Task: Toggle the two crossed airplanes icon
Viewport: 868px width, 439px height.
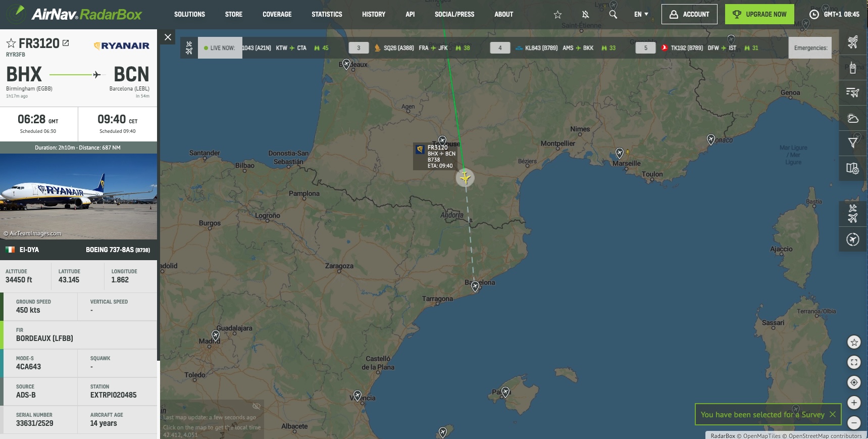Action: click(853, 214)
